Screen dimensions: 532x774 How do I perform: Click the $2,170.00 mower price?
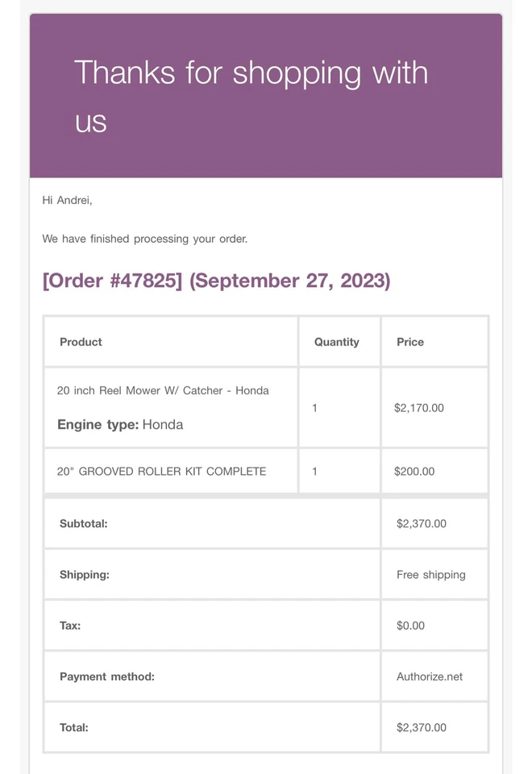[x=419, y=408]
